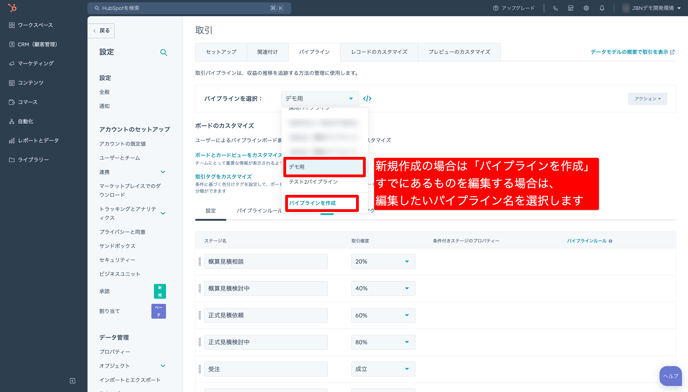Open the 成立 probability dropdown
This screenshot has height=392, width=688.
(383, 369)
